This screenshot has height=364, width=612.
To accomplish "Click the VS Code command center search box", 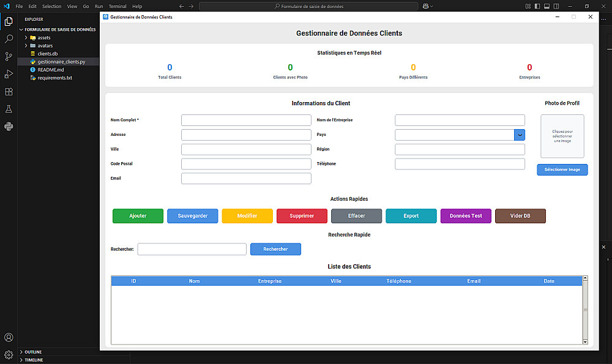I will tap(308, 6).
